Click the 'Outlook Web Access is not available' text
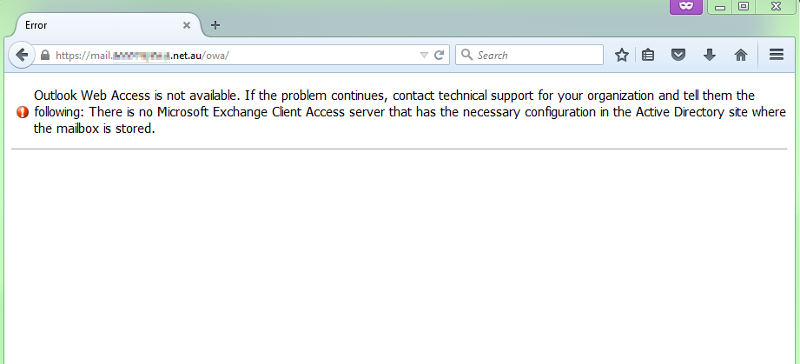The width and height of the screenshot is (800, 364). tap(137, 95)
